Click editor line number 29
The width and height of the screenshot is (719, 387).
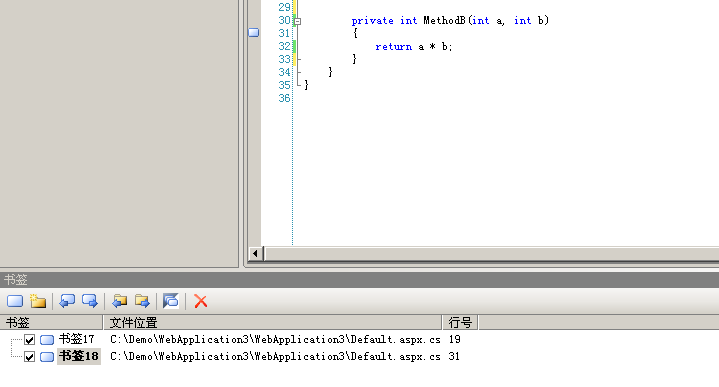click(x=284, y=7)
